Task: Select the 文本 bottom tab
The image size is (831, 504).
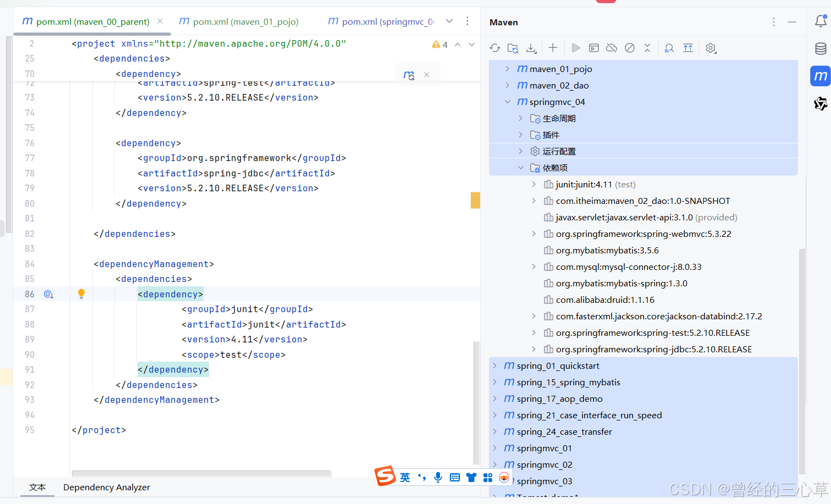Action: (x=37, y=488)
